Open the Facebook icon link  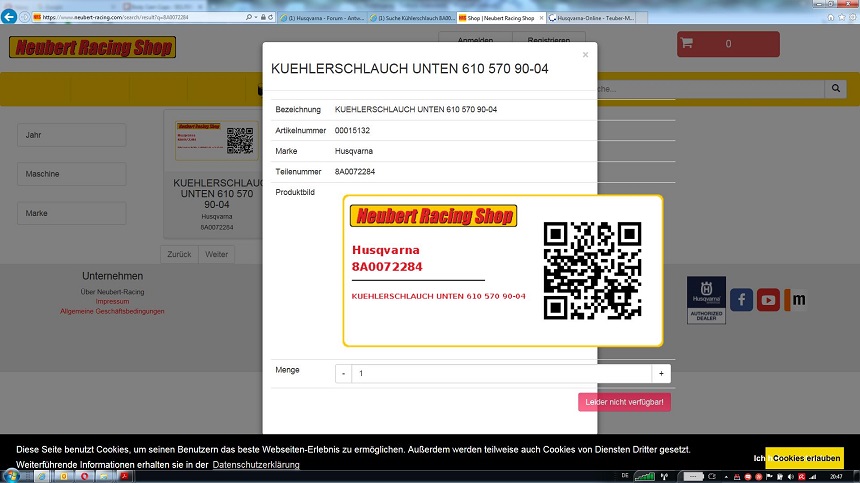coord(742,300)
